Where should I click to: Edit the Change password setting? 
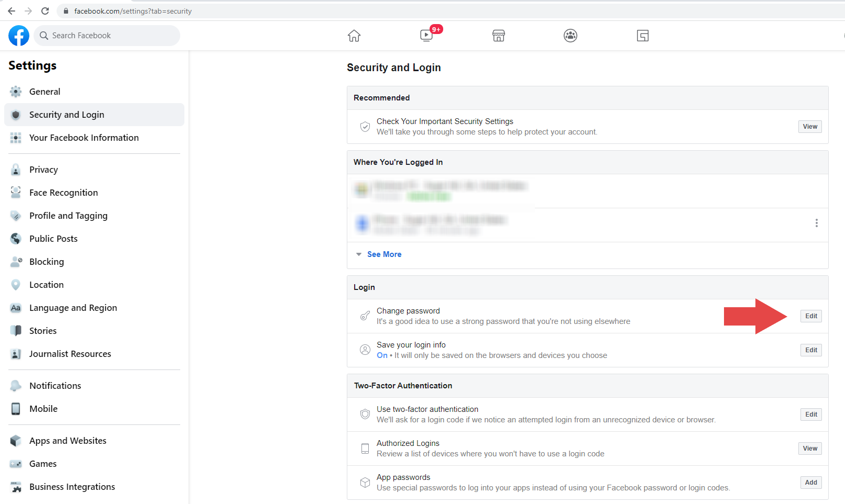coord(811,316)
